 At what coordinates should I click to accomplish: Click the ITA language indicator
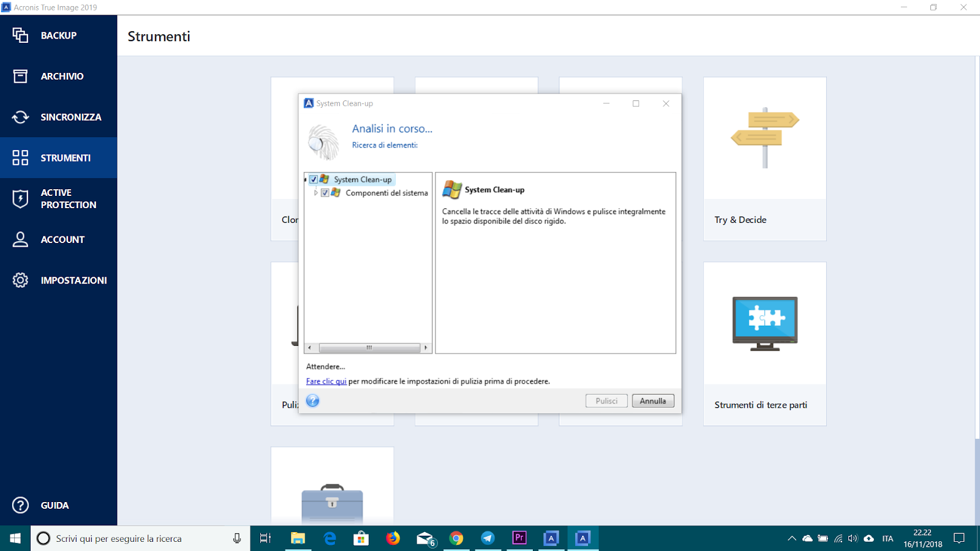[888, 538]
